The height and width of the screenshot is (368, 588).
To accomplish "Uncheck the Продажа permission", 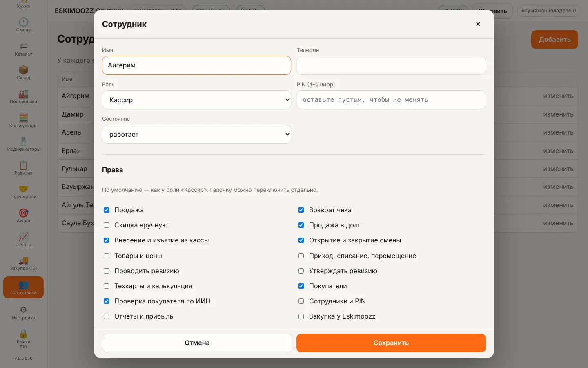I will (106, 210).
